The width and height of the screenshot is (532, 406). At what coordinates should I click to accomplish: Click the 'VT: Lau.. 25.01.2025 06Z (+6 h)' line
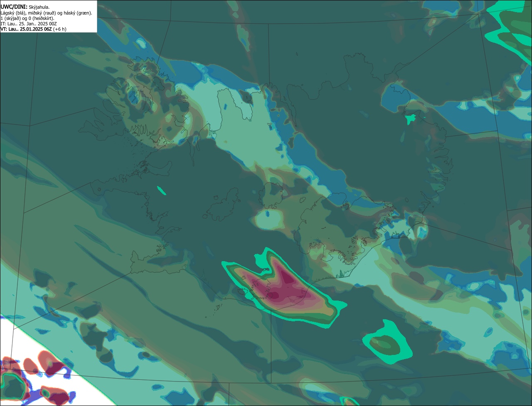click(34, 29)
